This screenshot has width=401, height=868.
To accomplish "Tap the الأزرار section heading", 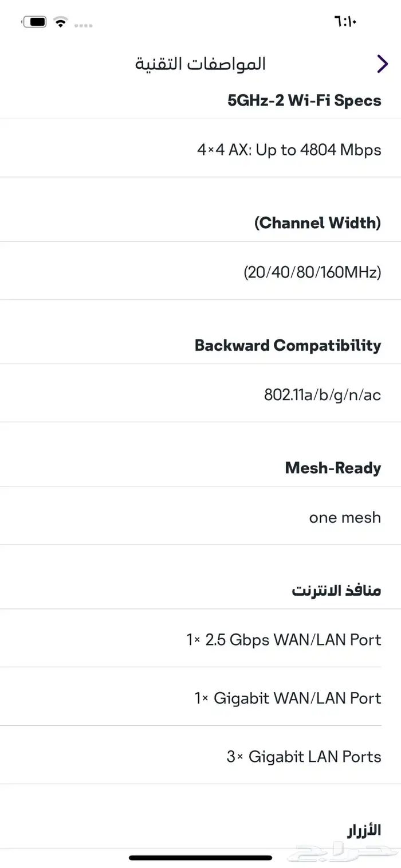I will [364, 829].
